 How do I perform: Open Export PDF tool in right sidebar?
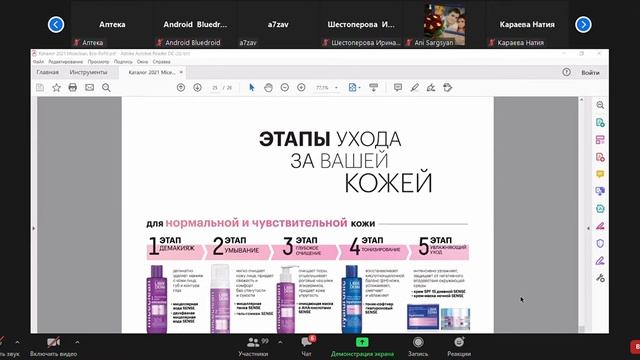tap(600, 122)
